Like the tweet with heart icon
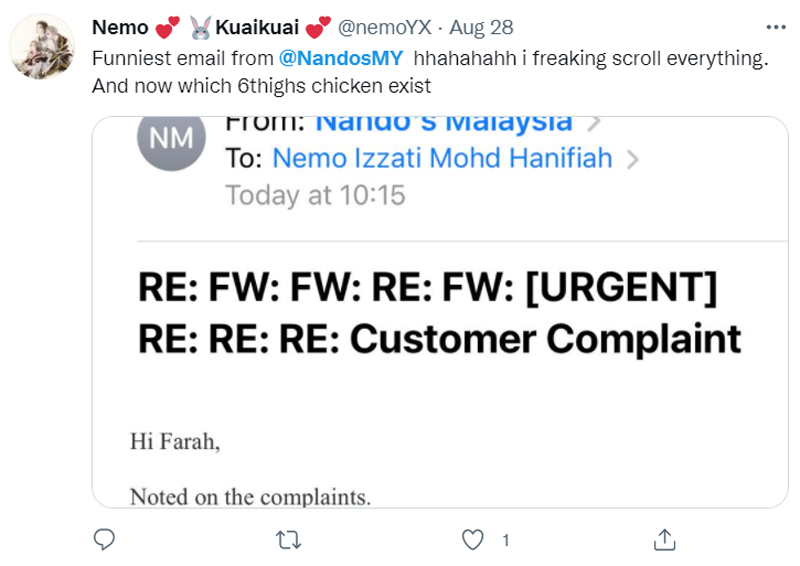 point(474,541)
